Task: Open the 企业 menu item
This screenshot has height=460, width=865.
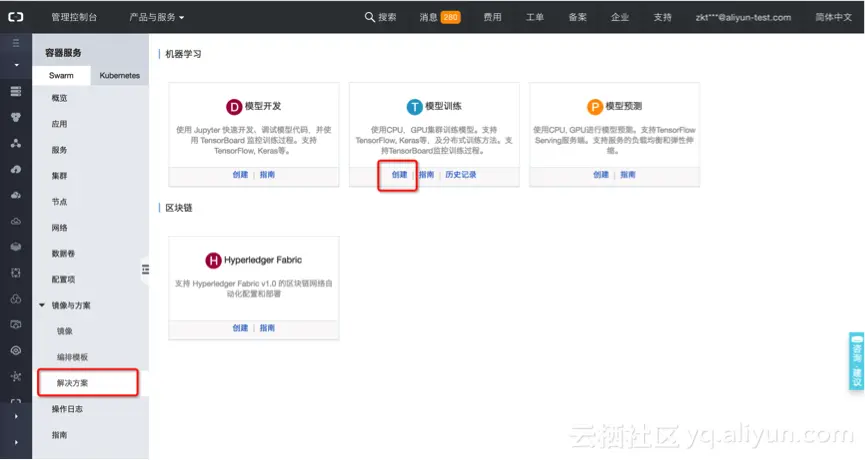Action: tap(620, 17)
